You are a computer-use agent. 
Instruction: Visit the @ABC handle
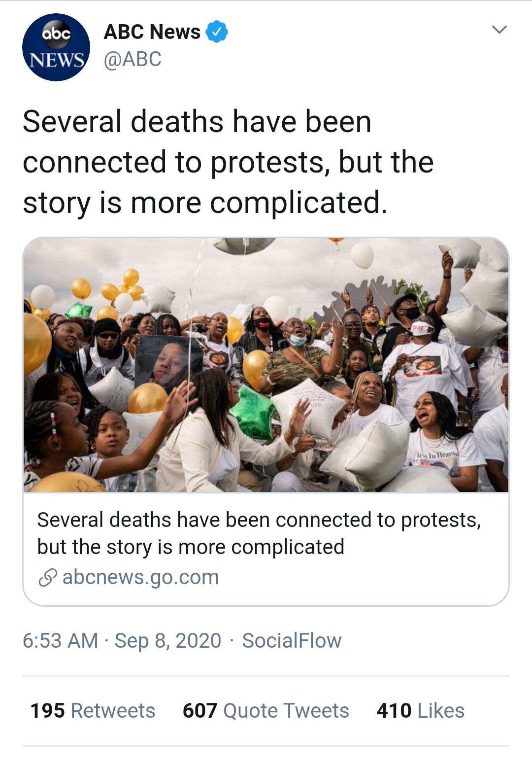tap(133, 59)
